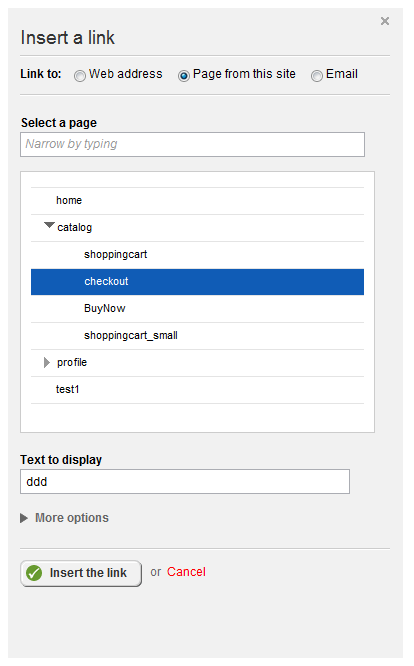Expand the profile tree node arrow
Viewport: 414px width, 666px height.
pyautogui.click(x=47, y=362)
